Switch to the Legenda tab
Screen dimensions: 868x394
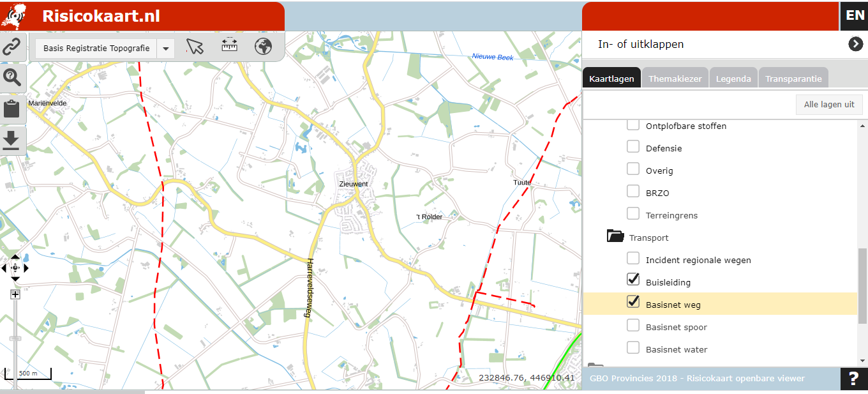pyautogui.click(x=733, y=79)
